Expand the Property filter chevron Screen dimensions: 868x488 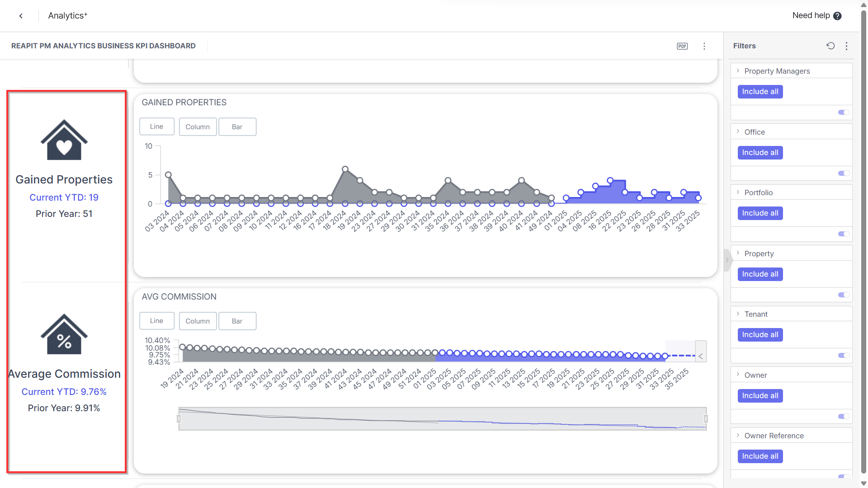click(x=738, y=253)
